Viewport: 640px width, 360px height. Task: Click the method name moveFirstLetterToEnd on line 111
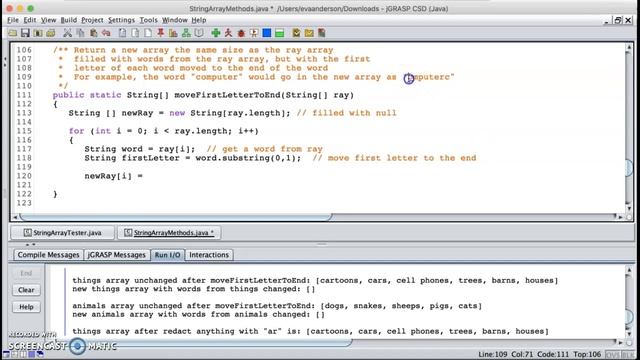(x=227, y=95)
